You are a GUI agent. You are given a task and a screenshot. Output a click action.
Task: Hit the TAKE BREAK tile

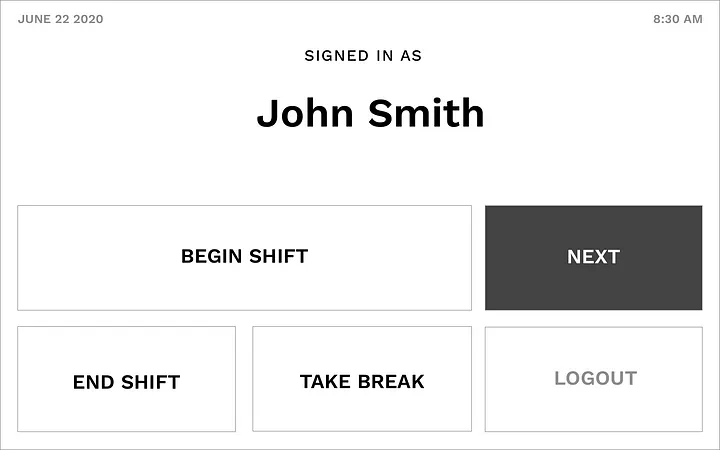tap(362, 379)
